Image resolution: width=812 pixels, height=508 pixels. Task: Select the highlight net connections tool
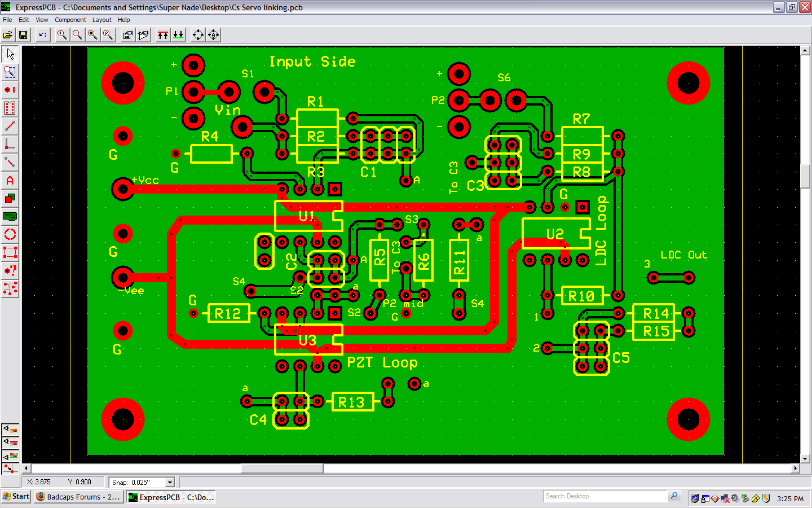point(10,289)
